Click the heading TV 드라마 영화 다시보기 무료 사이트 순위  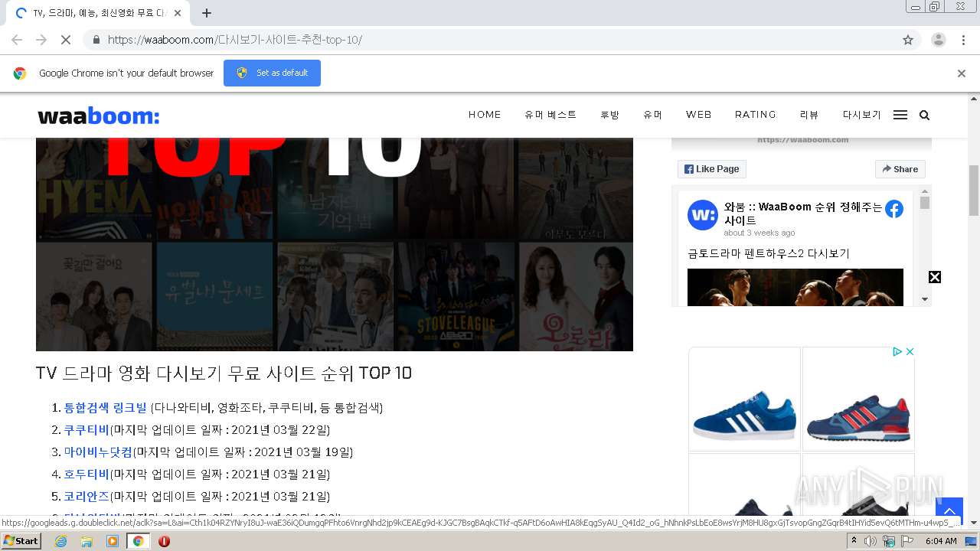224,373
